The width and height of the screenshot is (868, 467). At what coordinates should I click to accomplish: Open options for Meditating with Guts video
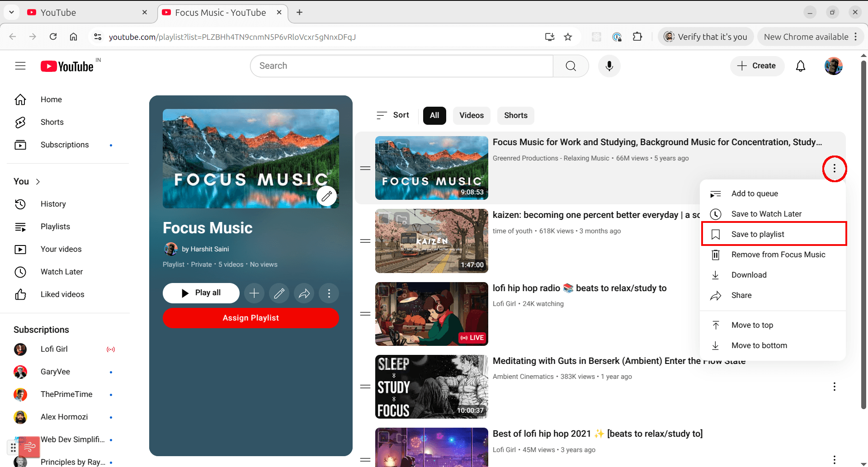[834, 387]
